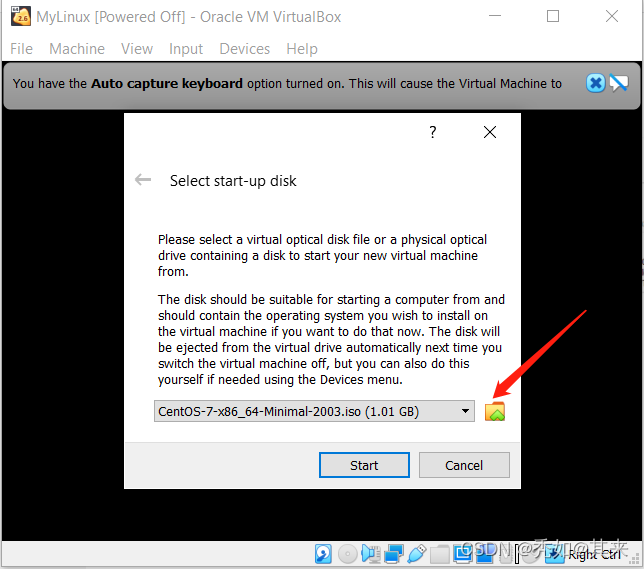Click the network status bar icon
This screenshot has width=644, height=569.
click(x=394, y=554)
